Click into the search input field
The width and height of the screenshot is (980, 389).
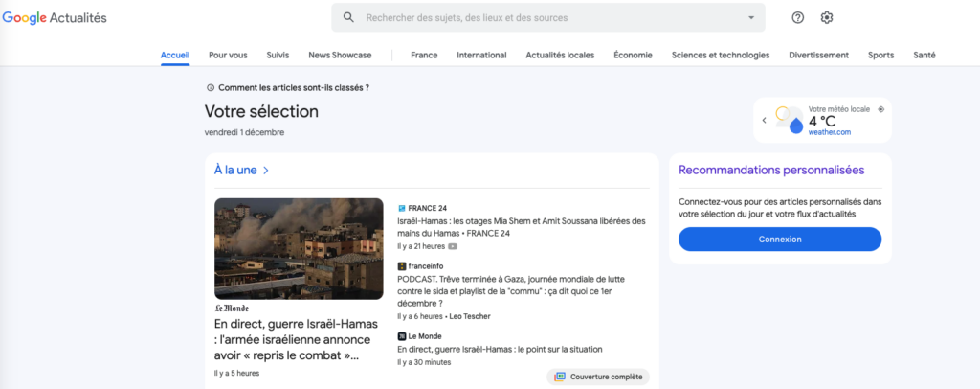pyautogui.click(x=546, y=17)
